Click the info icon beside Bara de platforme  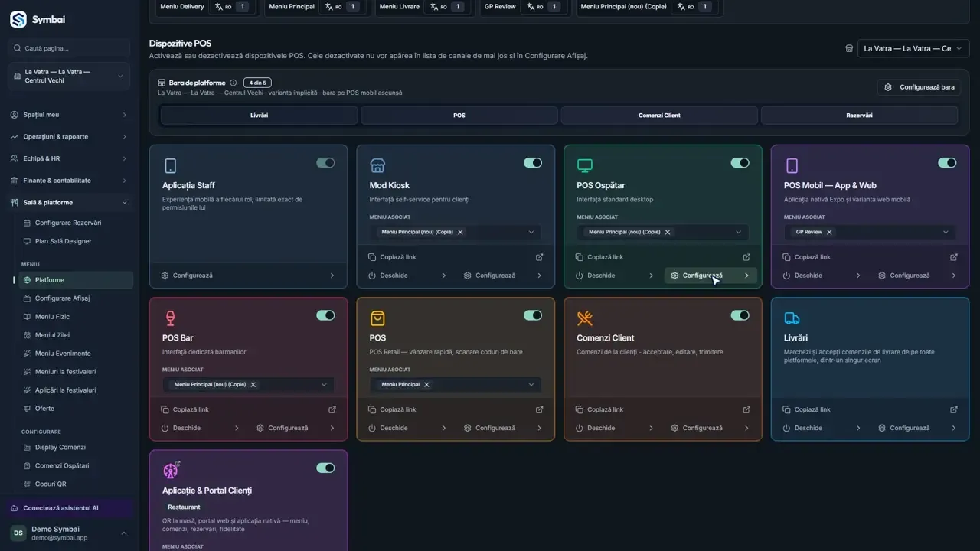click(x=234, y=83)
